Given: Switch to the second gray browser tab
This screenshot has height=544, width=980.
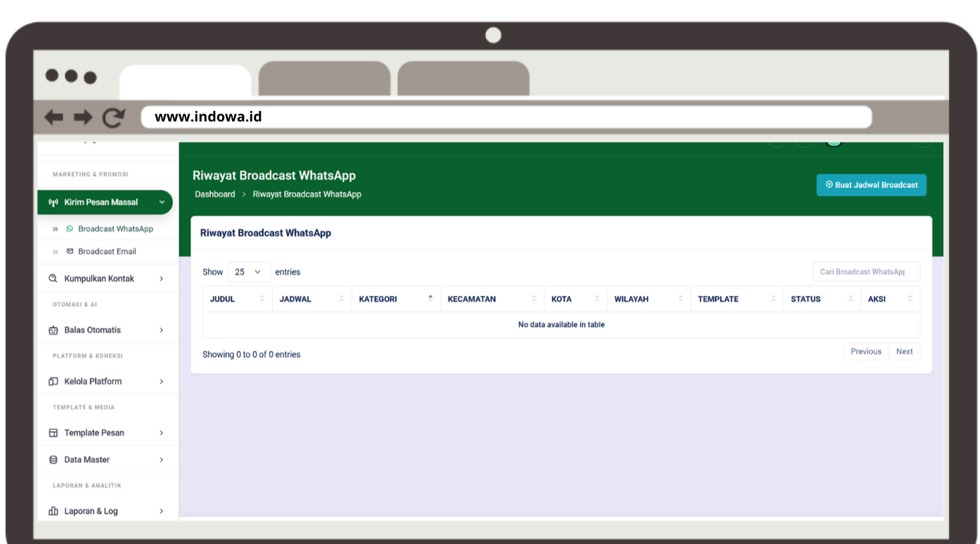Looking at the screenshot, I should coord(325,79).
